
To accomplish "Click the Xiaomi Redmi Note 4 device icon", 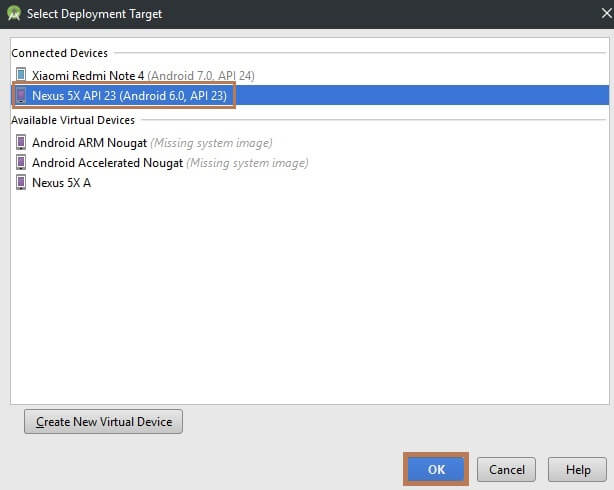I will click(x=21, y=75).
